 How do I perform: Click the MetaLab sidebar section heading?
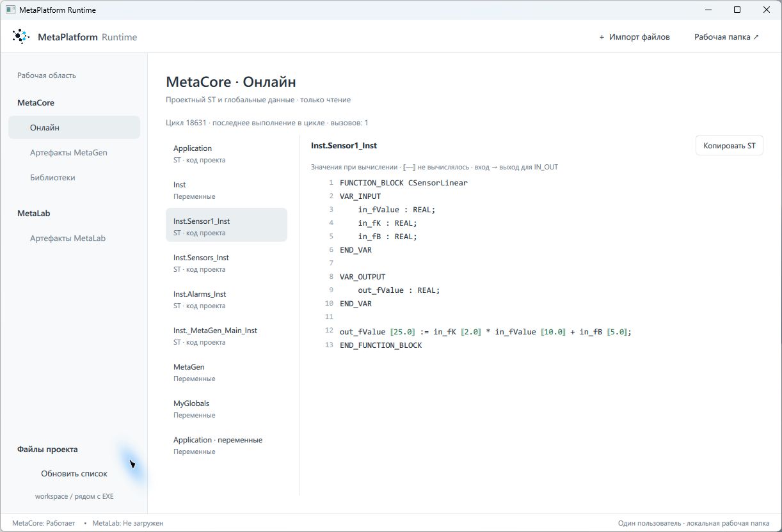34,214
